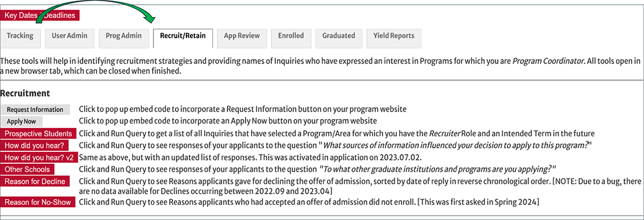Select the Prog Admin tab
Image resolution: width=644 pixels, height=220 pixels.
pos(123,36)
